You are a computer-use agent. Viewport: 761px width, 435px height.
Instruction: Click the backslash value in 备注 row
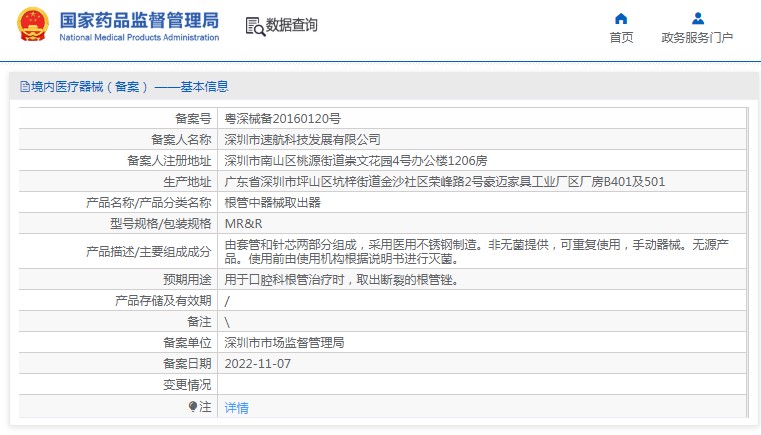click(227, 322)
